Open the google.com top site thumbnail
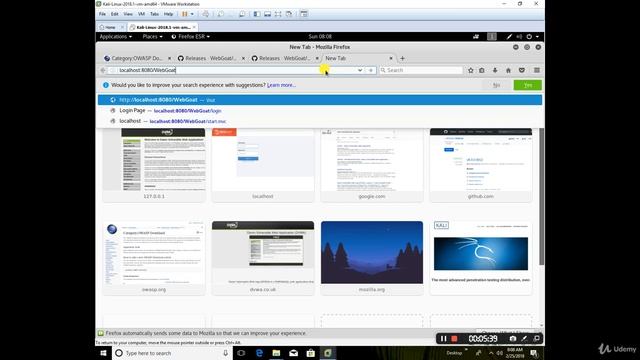640x360 pixels. point(372,165)
